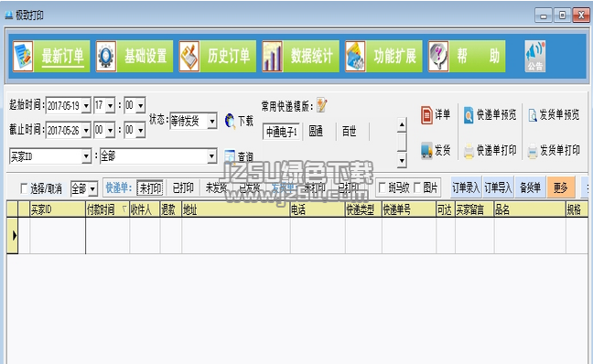Image resolution: width=593 pixels, height=364 pixels.
Task: Click the orange 更多 button
Action: (561, 187)
